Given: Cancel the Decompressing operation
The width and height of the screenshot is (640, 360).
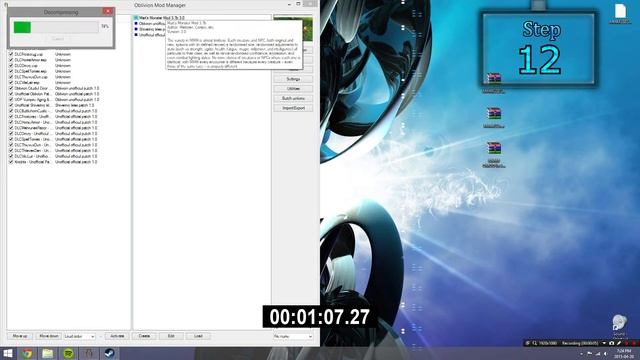Looking at the screenshot, I should point(58,39).
